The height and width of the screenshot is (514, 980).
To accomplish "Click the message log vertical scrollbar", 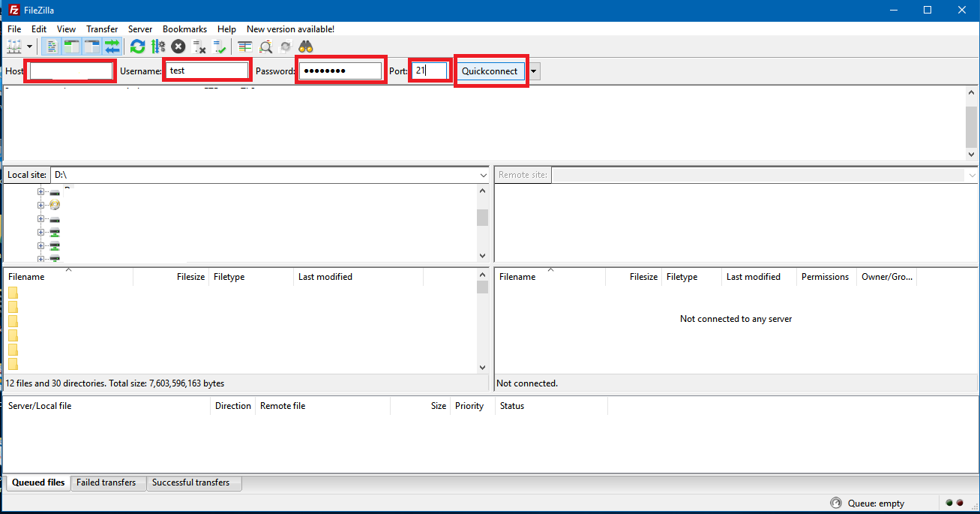I will [x=972, y=123].
